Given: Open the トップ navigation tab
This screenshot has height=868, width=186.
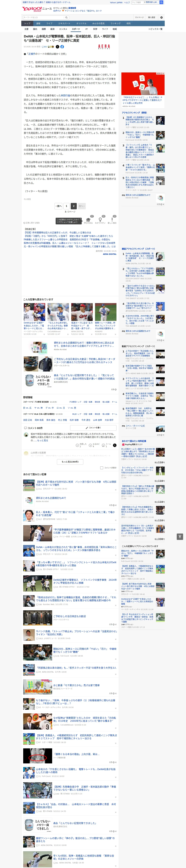Looking at the screenshot, I should click(27, 24).
